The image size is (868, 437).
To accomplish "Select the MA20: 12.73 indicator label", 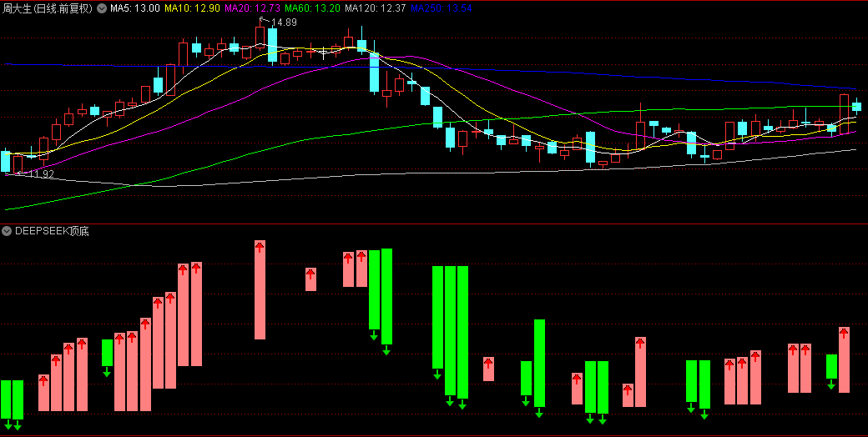I will [x=252, y=8].
